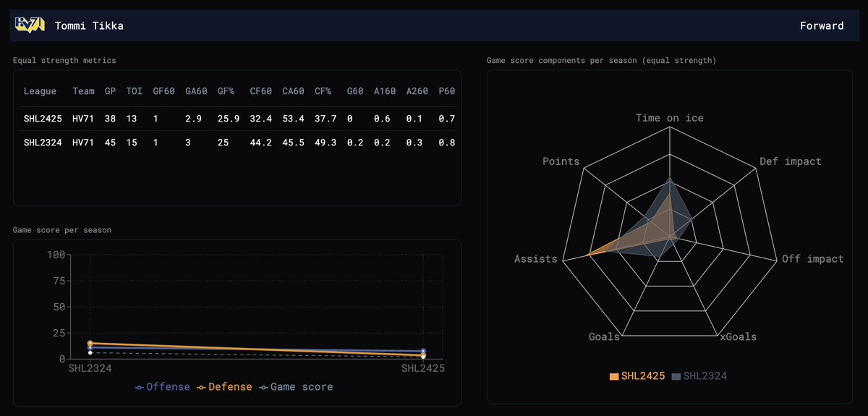Click the CF60 value 44.2
Viewport: 868px width, 416px height.
(x=260, y=143)
